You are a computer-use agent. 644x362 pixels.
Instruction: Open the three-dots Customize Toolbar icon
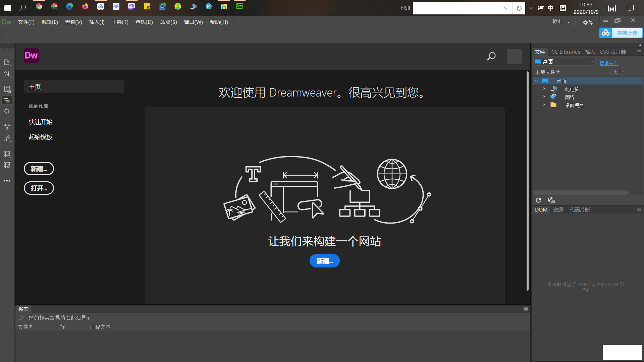point(7,181)
